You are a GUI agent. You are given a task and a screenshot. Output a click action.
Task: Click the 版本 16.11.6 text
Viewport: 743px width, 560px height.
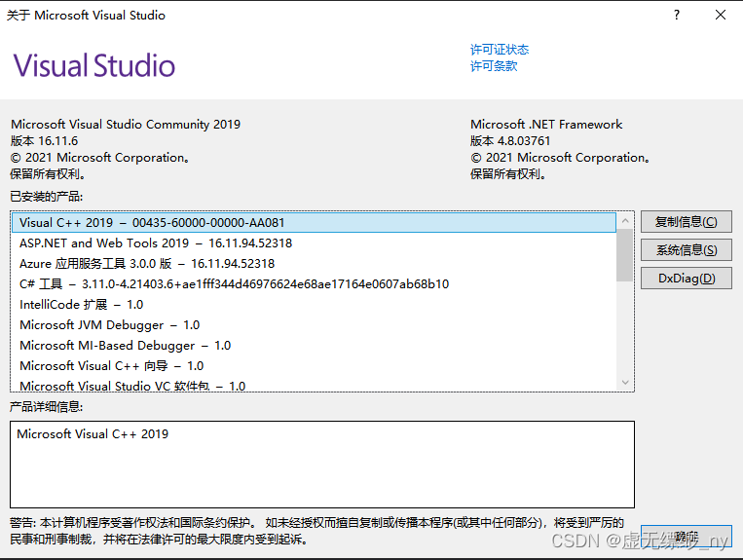click(x=44, y=140)
